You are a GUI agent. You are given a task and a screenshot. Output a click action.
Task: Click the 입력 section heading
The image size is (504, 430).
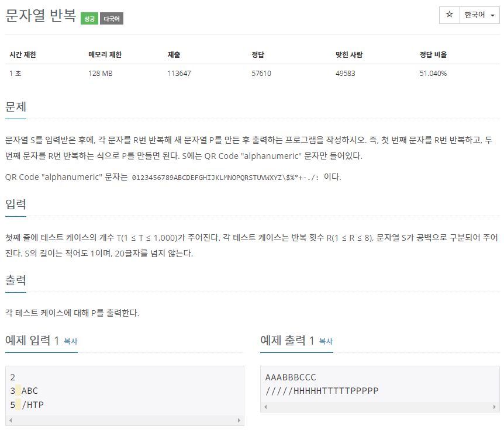16,204
